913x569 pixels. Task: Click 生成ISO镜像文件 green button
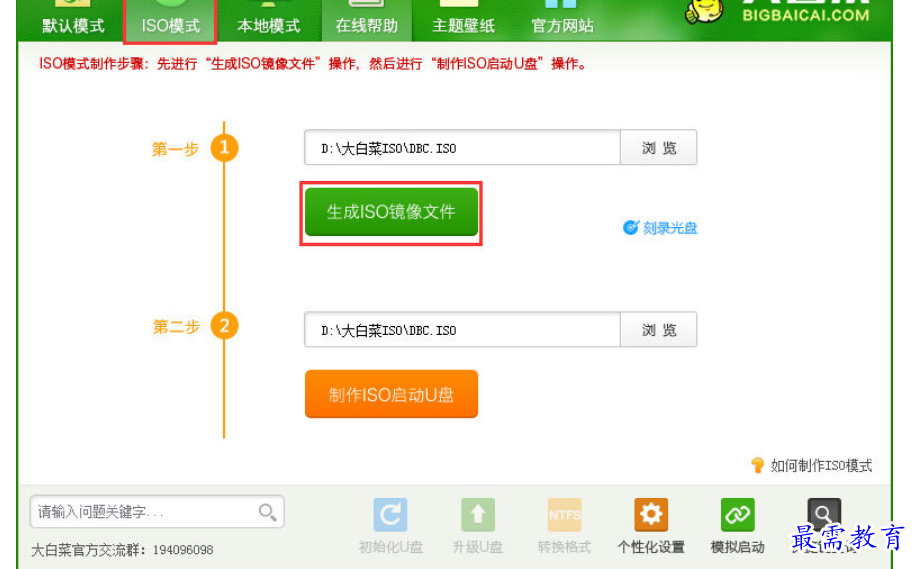(391, 212)
